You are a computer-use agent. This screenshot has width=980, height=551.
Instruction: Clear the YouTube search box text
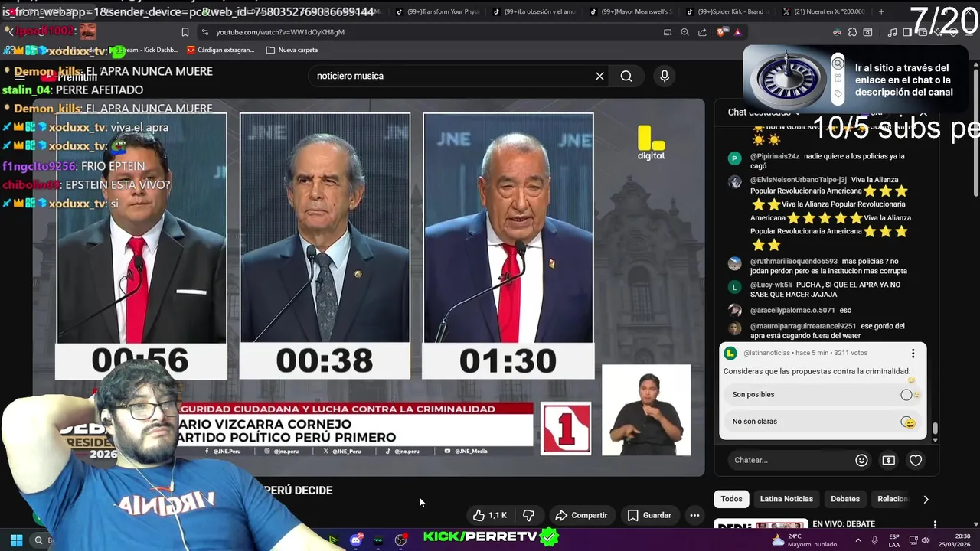click(599, 76)
